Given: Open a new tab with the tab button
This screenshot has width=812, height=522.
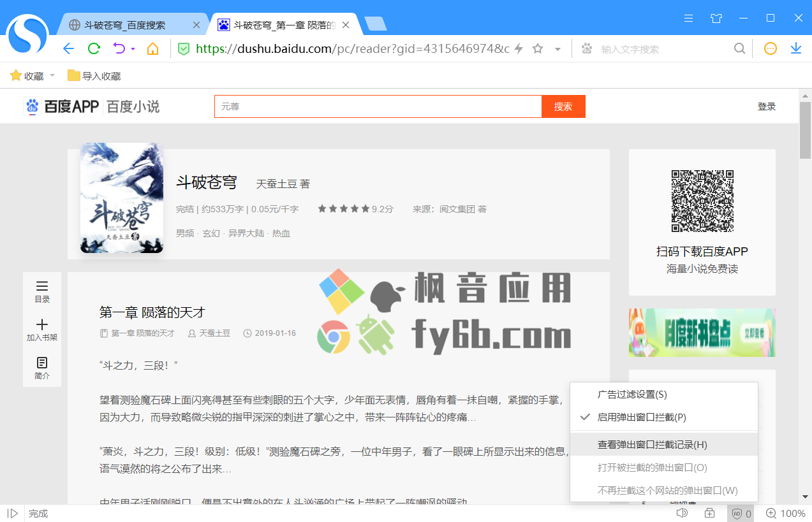Looking at the screenshot, I should coord(375,24).
